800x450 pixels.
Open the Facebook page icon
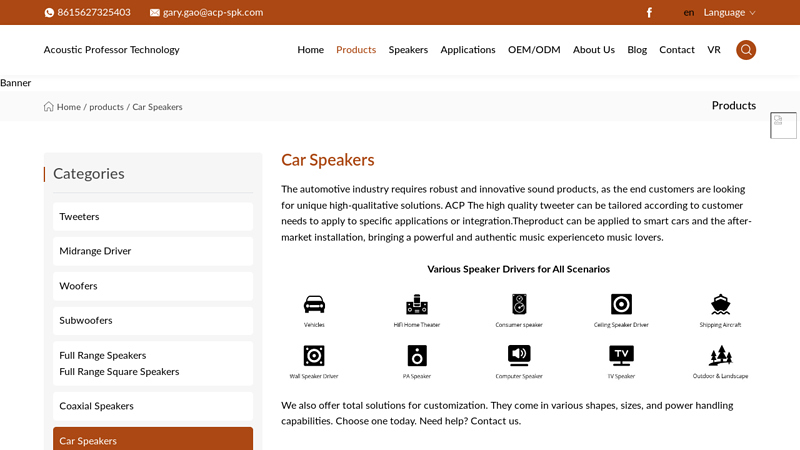pyautogui.click(x=649, y=12)
